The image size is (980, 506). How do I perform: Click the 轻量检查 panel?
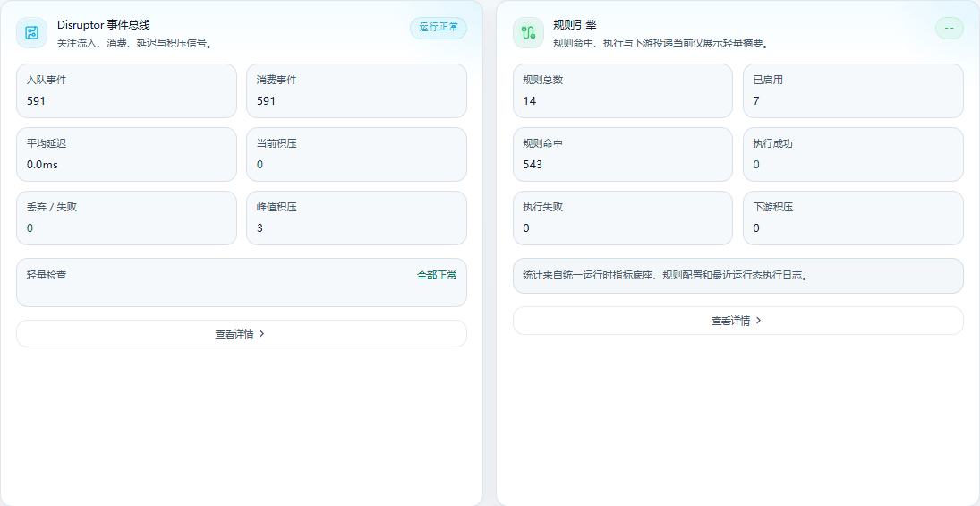(242, 283)
